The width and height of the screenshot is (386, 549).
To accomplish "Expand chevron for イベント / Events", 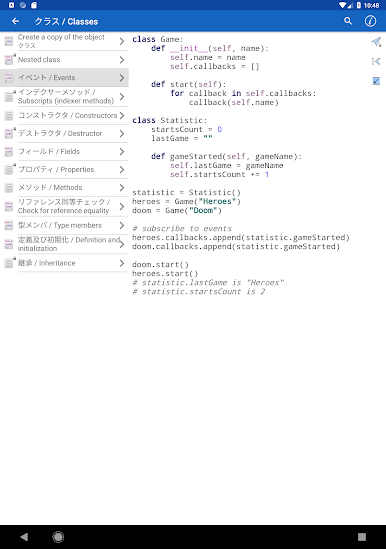I will click(122, 78).
